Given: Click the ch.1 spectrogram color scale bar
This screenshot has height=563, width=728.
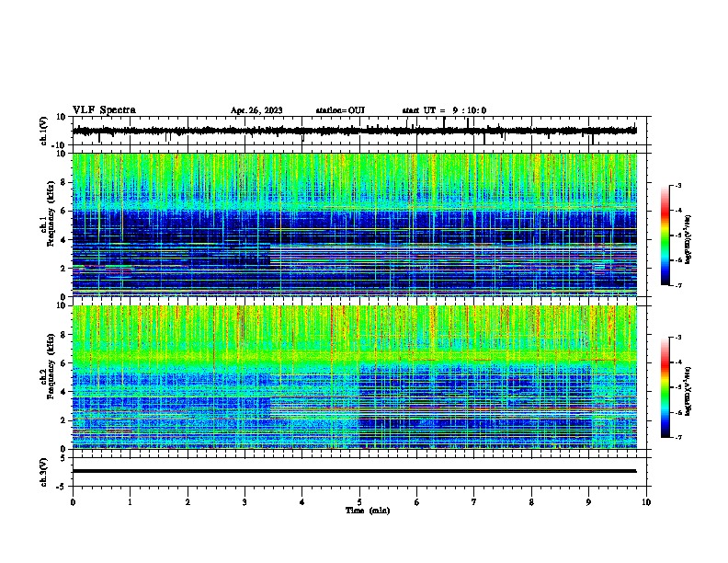Looking at the screenshot, I should pyautogui.click(x=665, y=236).
